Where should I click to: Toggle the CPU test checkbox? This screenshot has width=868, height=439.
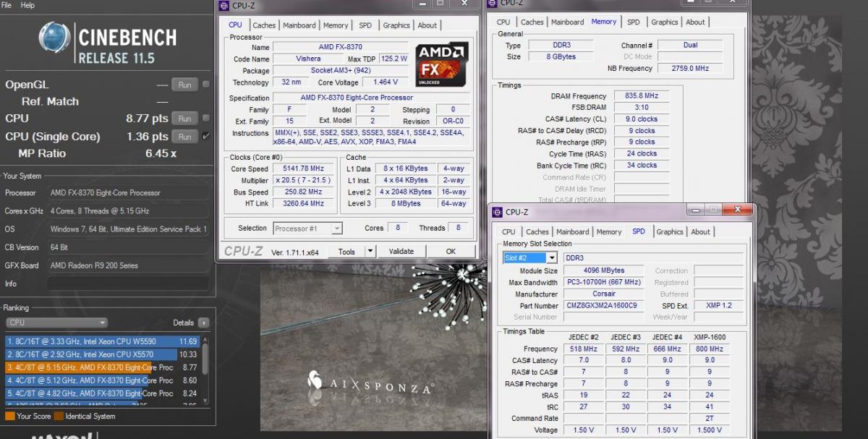(x=206, y=118)
